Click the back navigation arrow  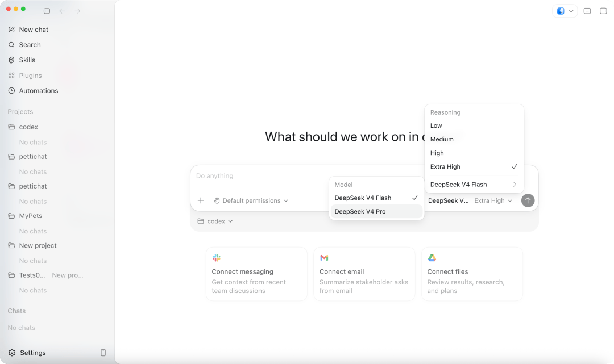[62, 11]
